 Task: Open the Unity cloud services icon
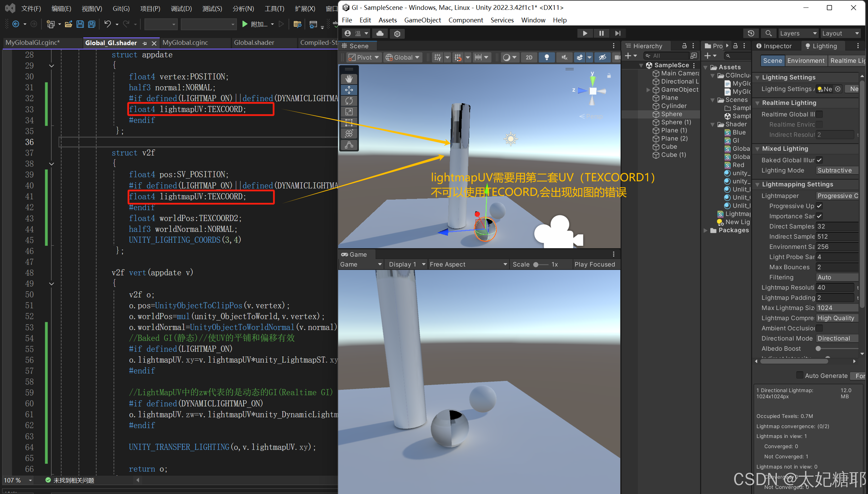tap(380, 33)
